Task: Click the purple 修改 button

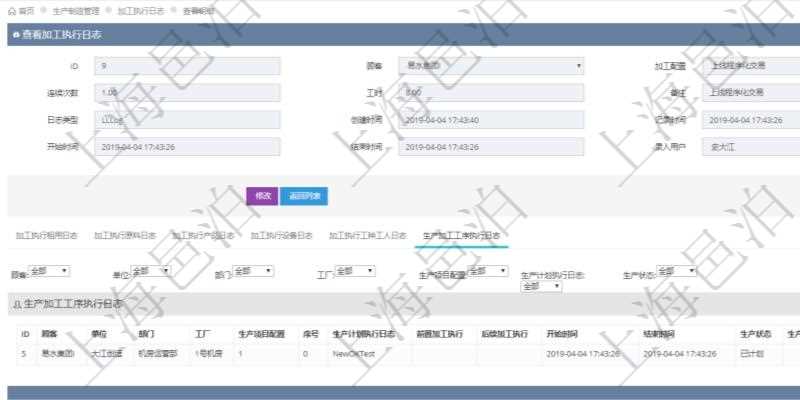Action: pos(261,196)
